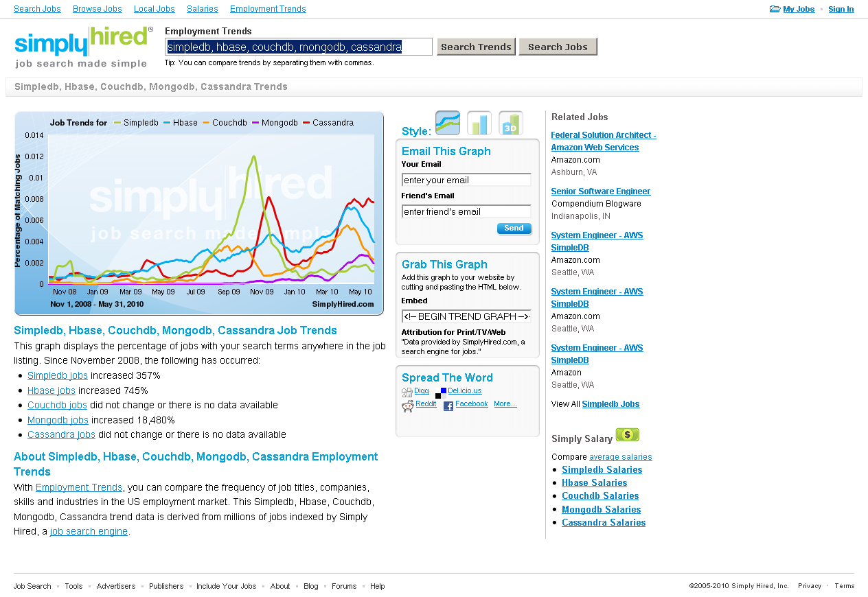This screenshot has width=868, height=597.
Task: Click the Sign In link
Action: pyautogui.click(x=841, y=9)
